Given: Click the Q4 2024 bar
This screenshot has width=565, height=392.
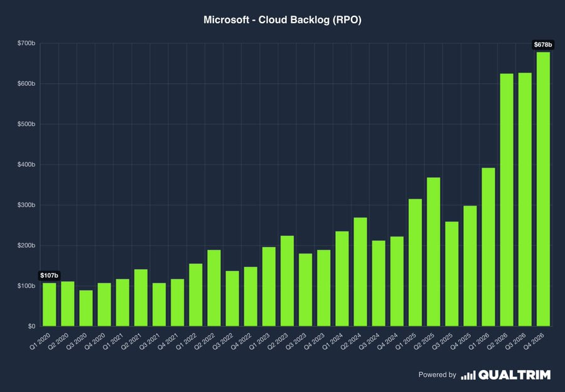Looking at the screenshot, I should click(397, 282).
